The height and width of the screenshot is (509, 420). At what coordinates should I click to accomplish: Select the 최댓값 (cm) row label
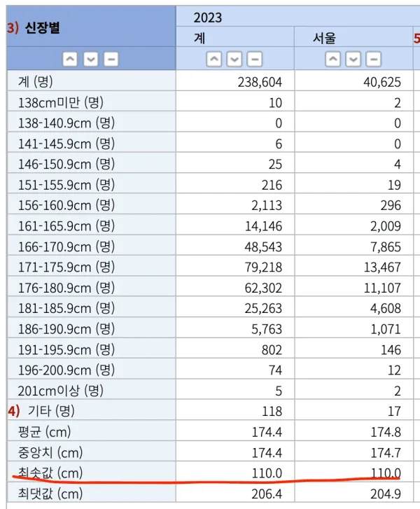(x=50, y=494)
